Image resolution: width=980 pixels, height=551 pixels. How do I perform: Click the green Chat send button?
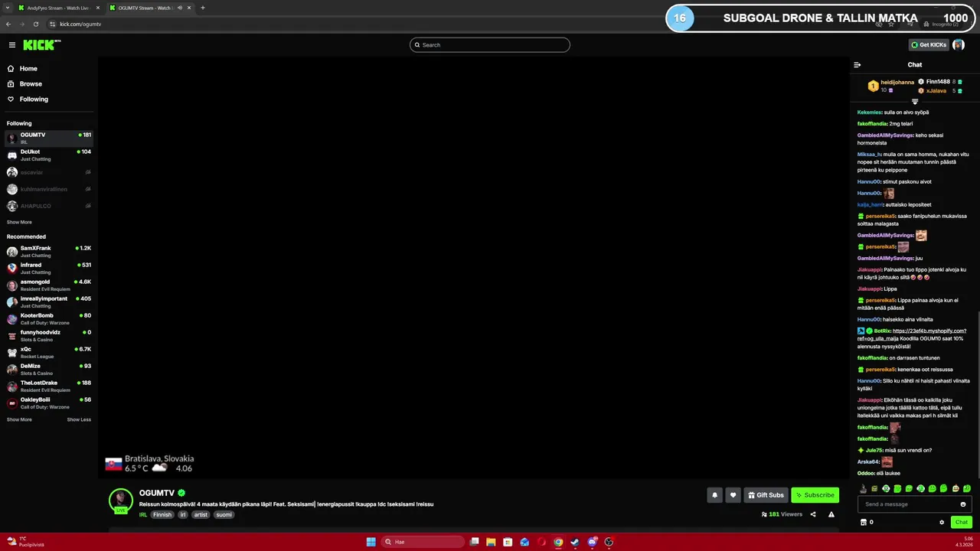[962, 523]
